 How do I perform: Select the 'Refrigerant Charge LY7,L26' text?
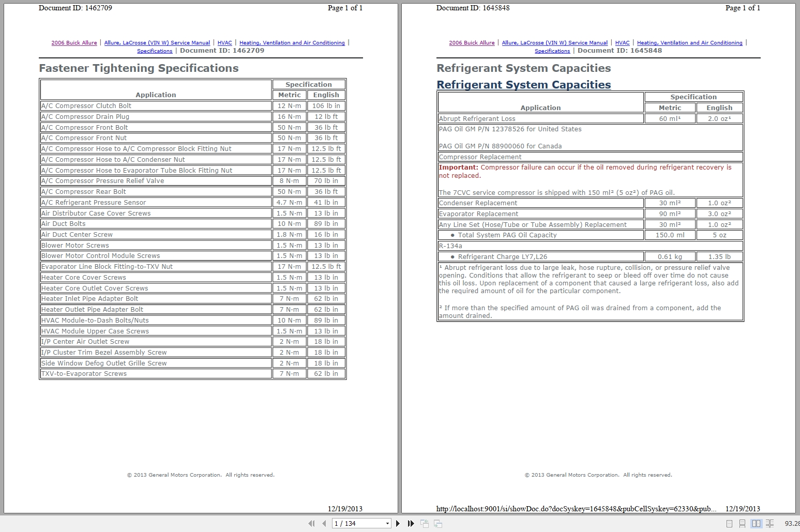point(503,257)
